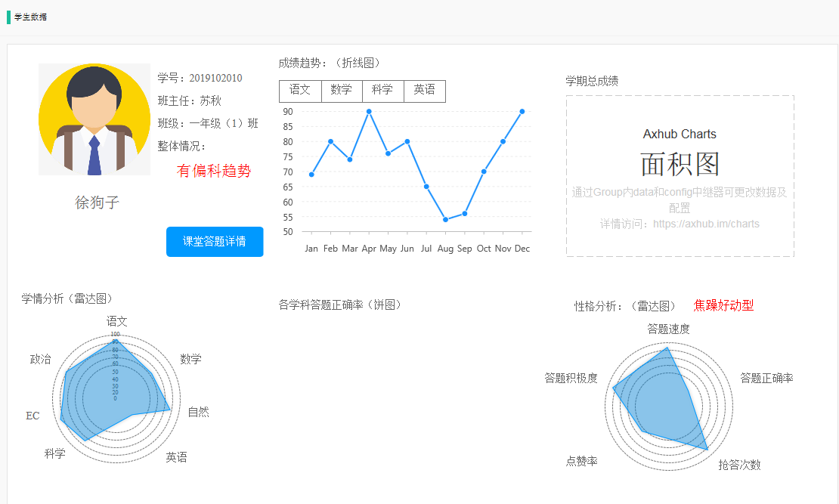Click the 抢答次数 label on personality radar
This screenshot has width=839, height=504.
(739, 465)
